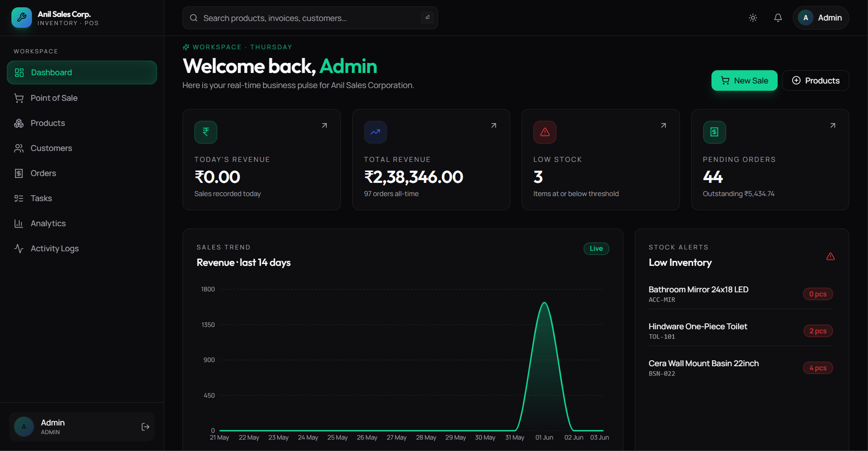Go to Products in the sidebar
The width and height of the screenshot is (868, 451).
(82, 123)
